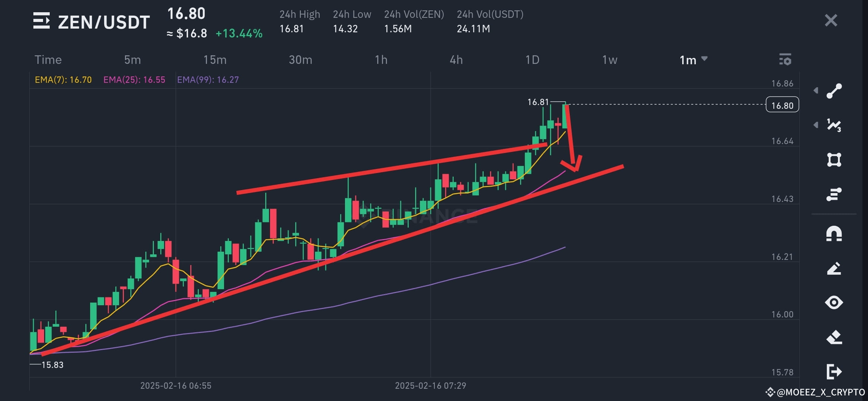Select the pencil annotation tool
The image size is (868, 401).
(834, 268)
